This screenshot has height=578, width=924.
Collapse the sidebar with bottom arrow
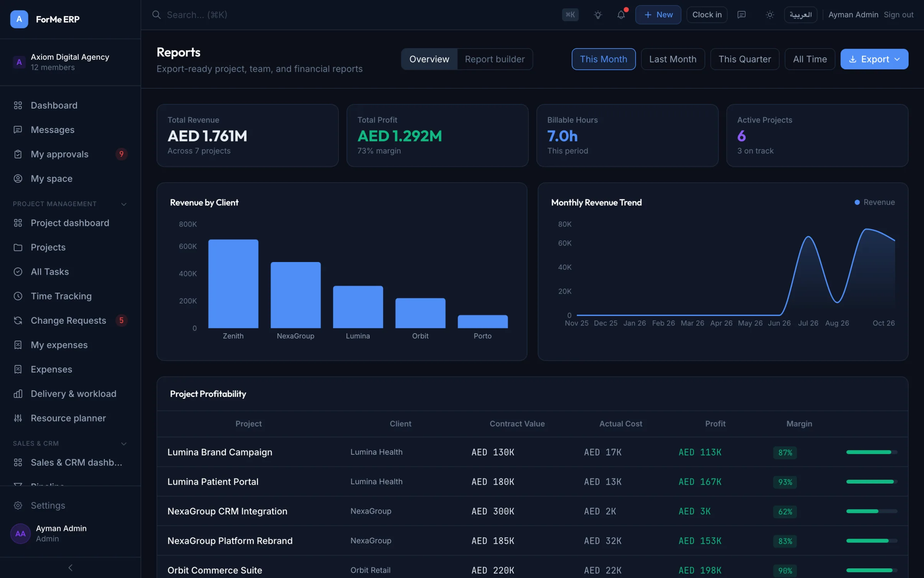point(70,567)
